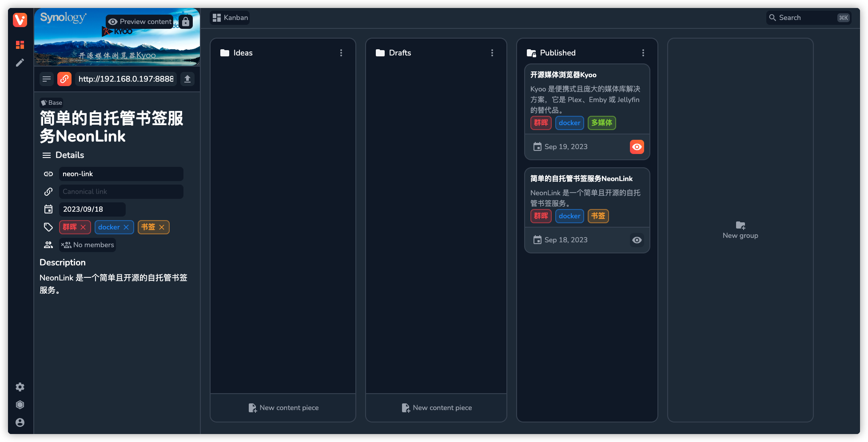Click the Published locked folder icon
Image resolution: width=868 pixels, height=442 pixels.
pos(531,53)
